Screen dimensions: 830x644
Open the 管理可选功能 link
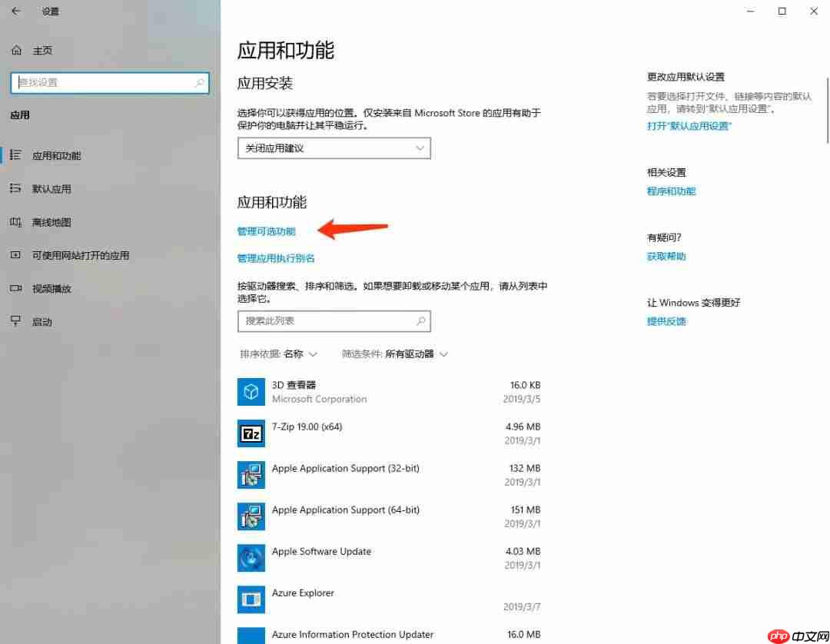pyautogui.click(x=266, y=231)
